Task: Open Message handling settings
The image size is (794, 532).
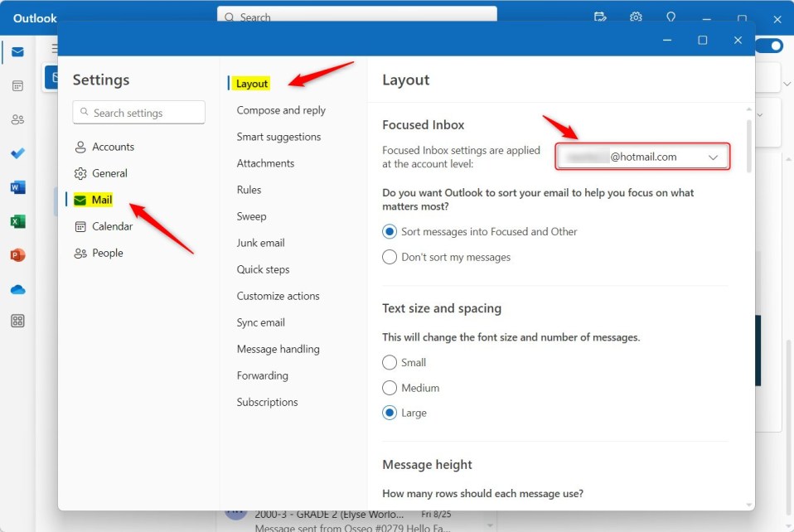Action: (x=278, y=349)
